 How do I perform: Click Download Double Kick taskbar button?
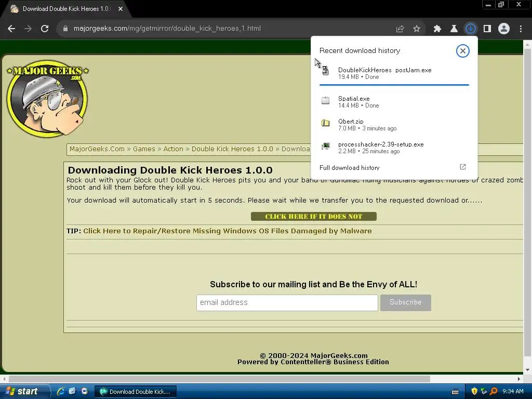pyautogui.click(x=136, y=392)
